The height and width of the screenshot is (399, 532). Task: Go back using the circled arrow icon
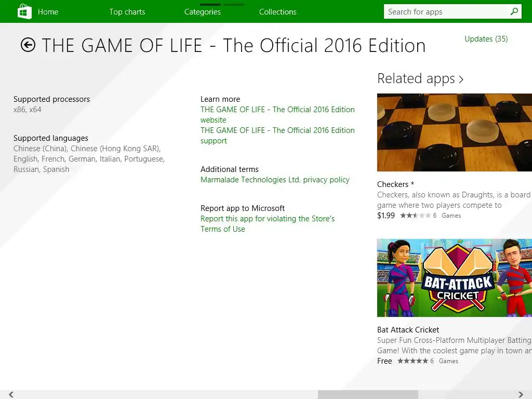pyautogui.click(x=28, y=45)
